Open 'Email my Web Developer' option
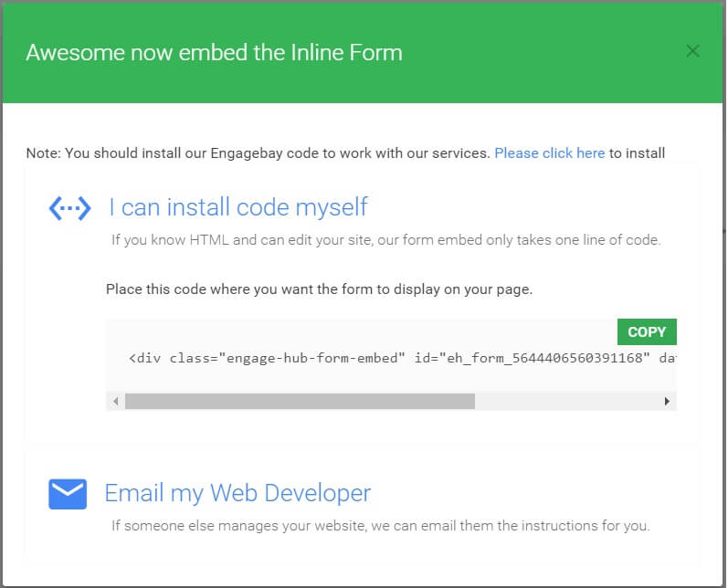The height and width of the screenshot is (588, 728). [x=237, y=493]
